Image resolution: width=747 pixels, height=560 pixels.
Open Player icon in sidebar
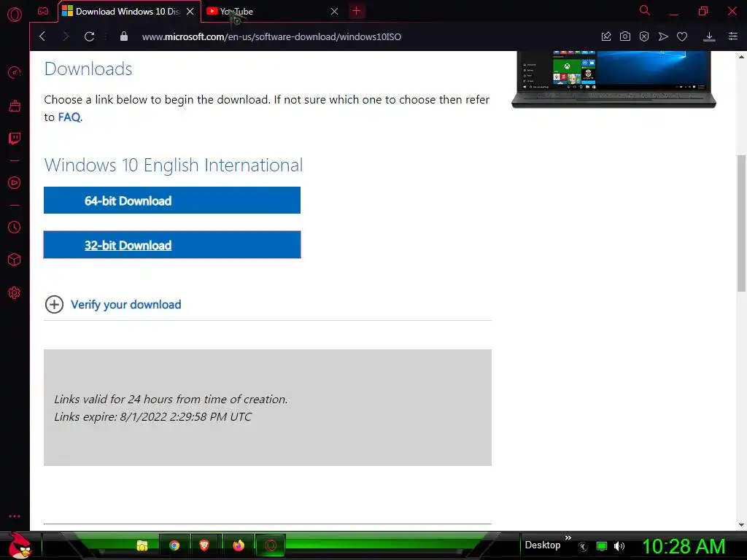coord(15,183)
